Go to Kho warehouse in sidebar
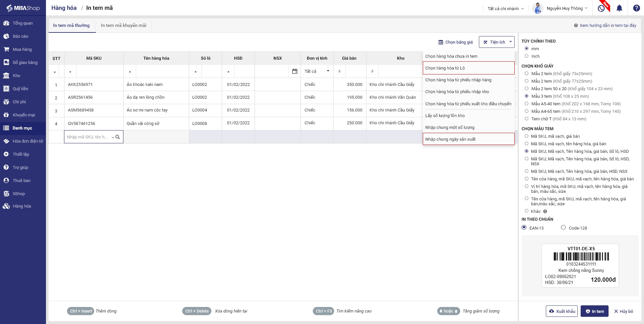 pos(16,76)
